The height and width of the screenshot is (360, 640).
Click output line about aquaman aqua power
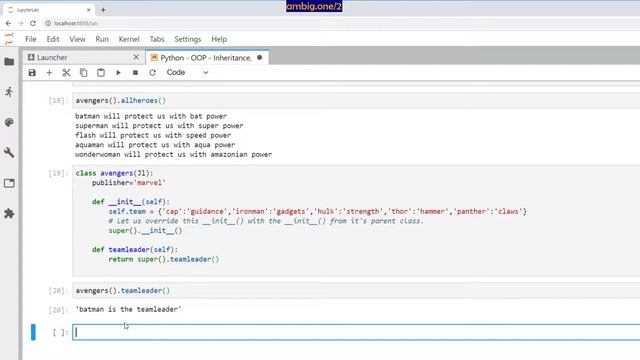(155, 145)
